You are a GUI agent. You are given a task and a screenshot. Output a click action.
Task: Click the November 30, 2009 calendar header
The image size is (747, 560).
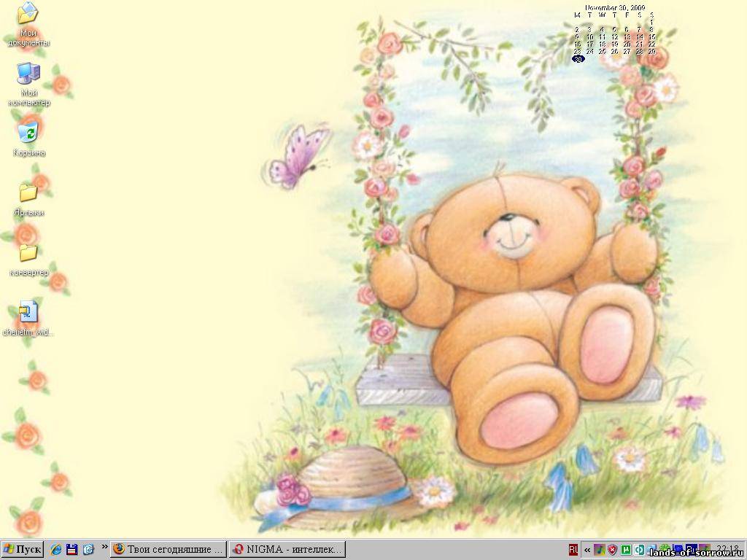pyautogui.click(x=615, y=7)
